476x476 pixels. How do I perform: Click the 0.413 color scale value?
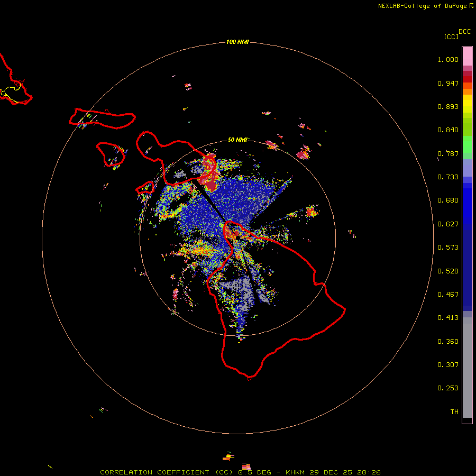(x=448, y=318)
